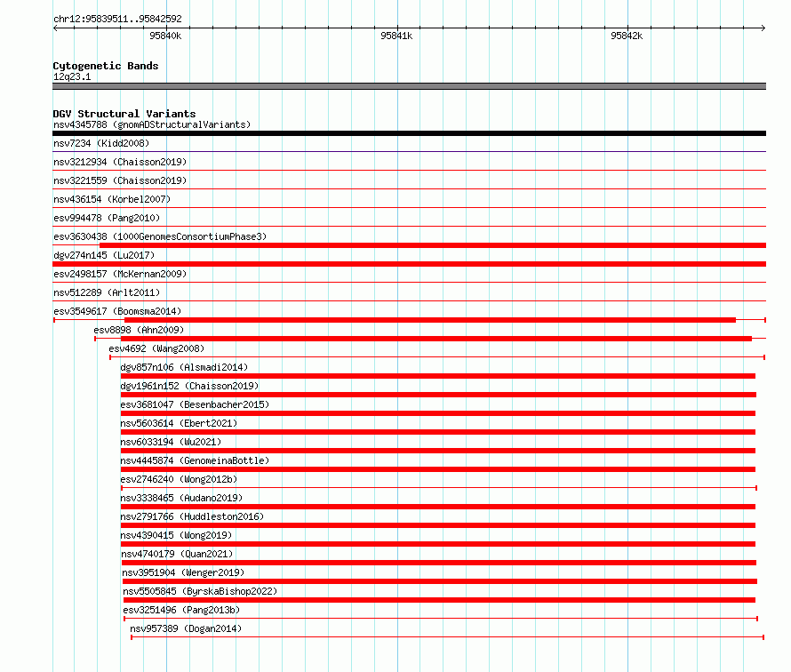Open variant nsv436154 (Korbel2007)

coord(112,199)
